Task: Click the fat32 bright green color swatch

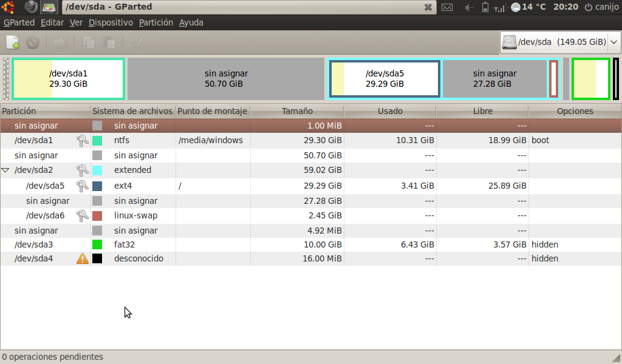Action: point(97,244)
